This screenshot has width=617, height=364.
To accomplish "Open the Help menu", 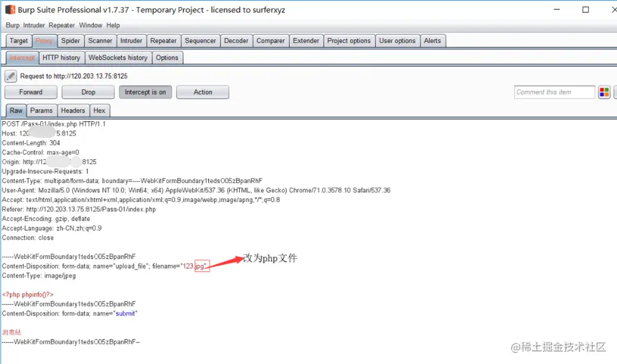I will [113, 25].
